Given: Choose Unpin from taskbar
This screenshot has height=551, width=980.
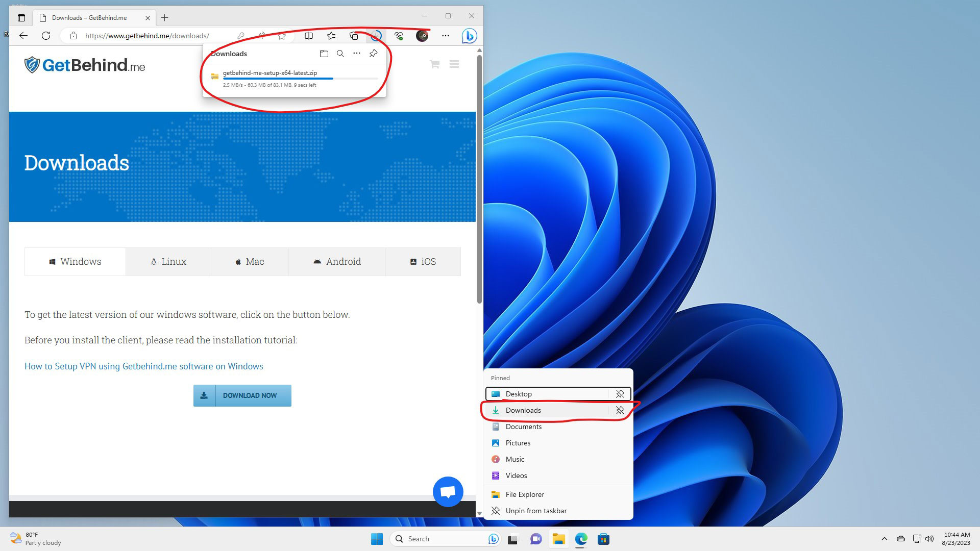Looking at the screenshot, I should pyautogui.click(x=558, y=511).
